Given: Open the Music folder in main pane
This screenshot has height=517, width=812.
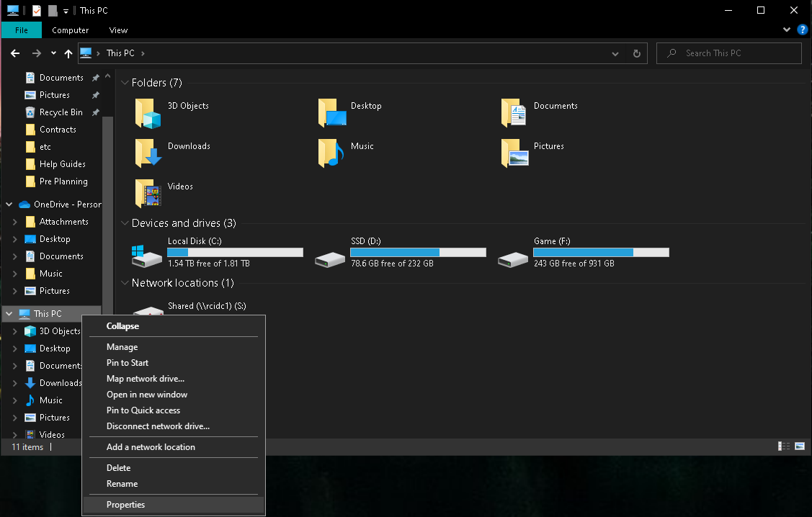Looking at the screenshot, I should [x=331, y=153].
